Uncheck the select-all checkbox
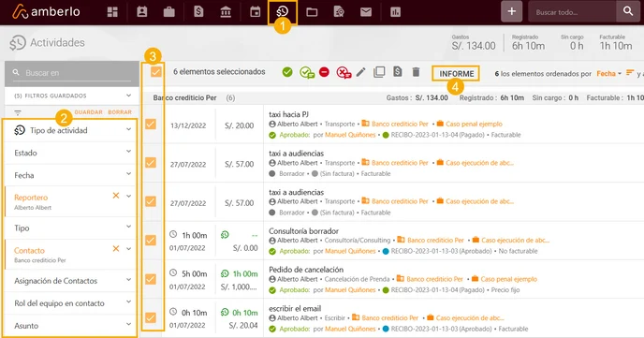This screenshot has height=338, width=644. coord(156,72)
